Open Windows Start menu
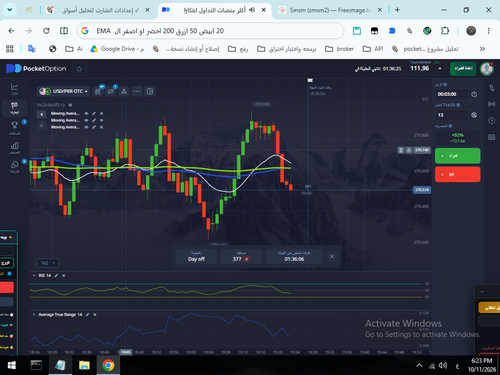The height and width of the screenshot is (375, 500). (x=12, y=366)
